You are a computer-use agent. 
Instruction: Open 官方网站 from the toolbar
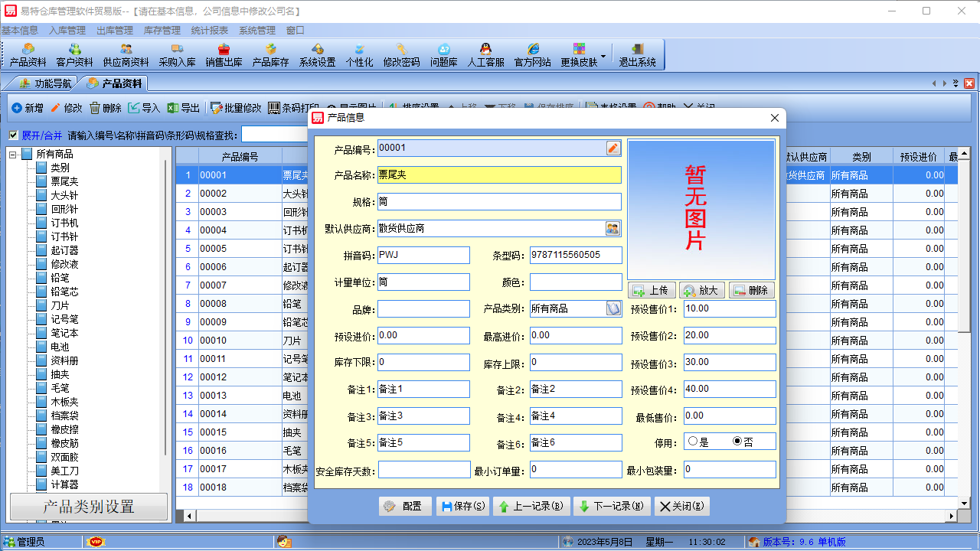tap(532, 54)
